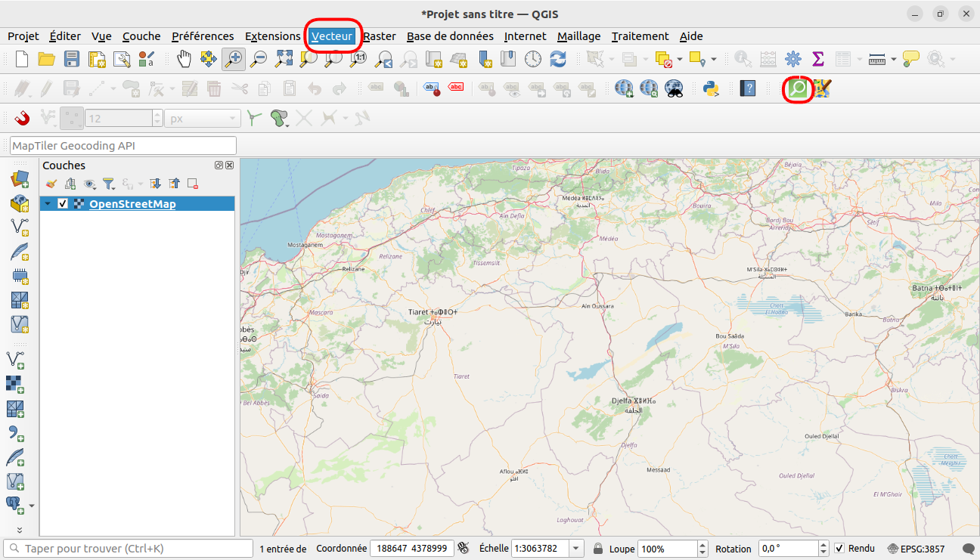The height and width of the screenshot is (560, 980).
Task: Click the Add PostGIS layer elephant icon
Action: coord(15,504)
